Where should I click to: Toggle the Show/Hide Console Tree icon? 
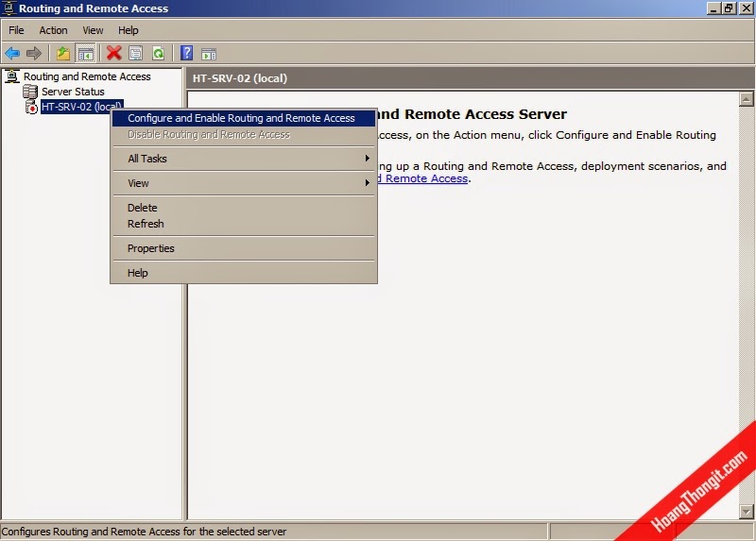pyautogui.click(x=86, y=54)
